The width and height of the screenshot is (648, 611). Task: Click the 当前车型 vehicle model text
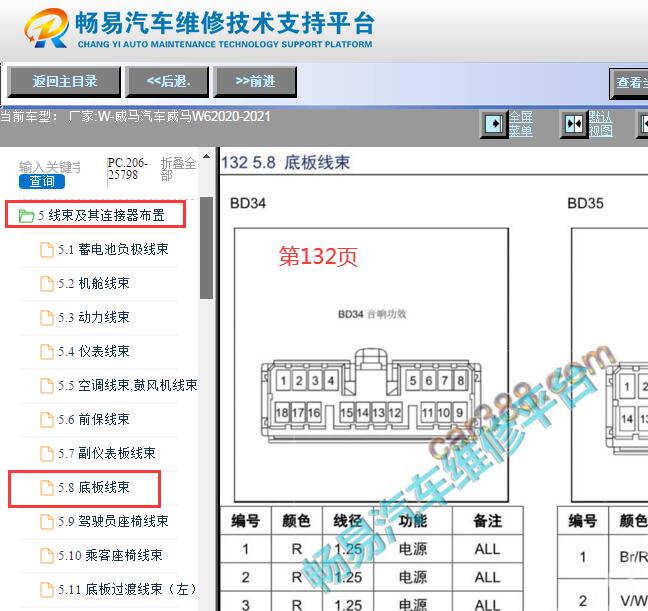136,116
